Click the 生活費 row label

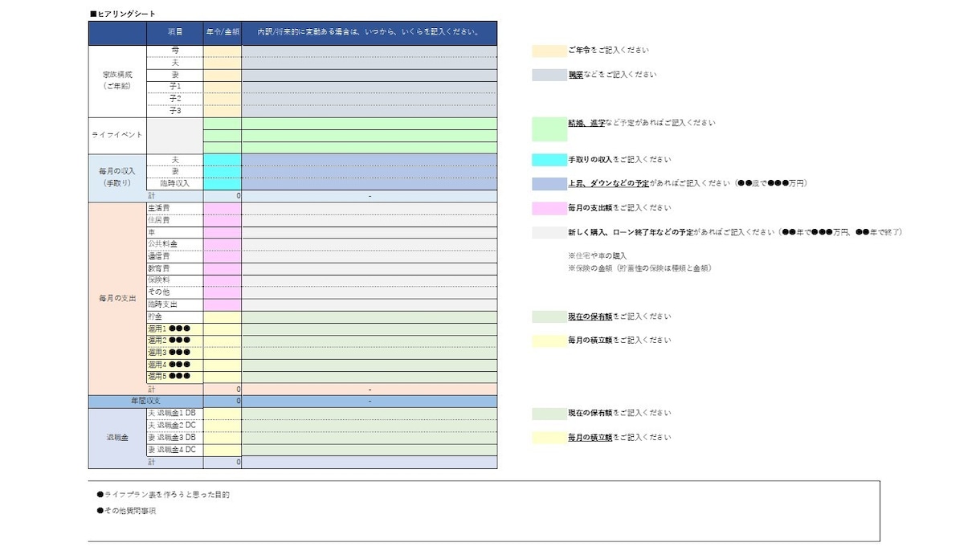pos(175,208)
